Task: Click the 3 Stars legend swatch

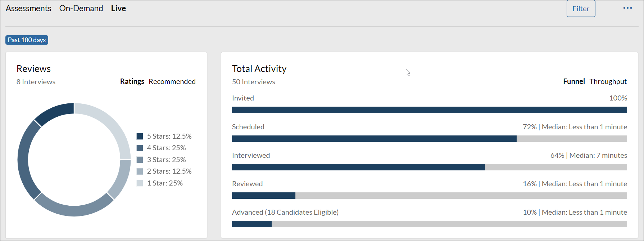Action: coord(140,160)
